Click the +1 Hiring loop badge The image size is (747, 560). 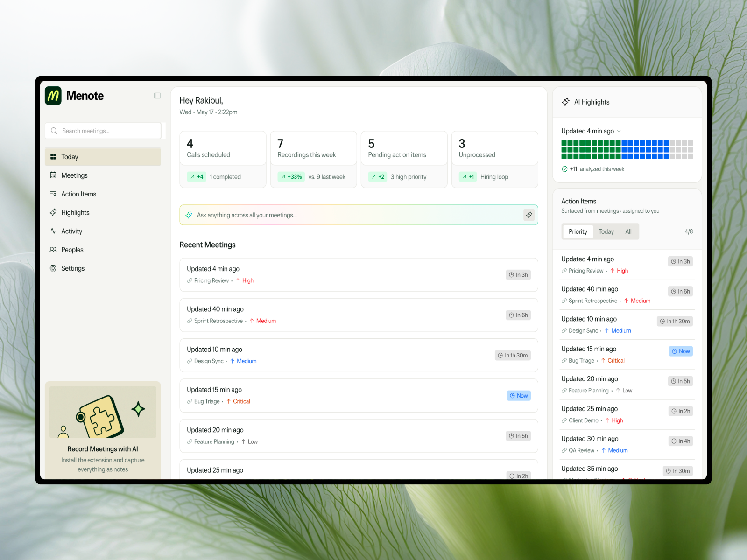[x=468, y=177]
